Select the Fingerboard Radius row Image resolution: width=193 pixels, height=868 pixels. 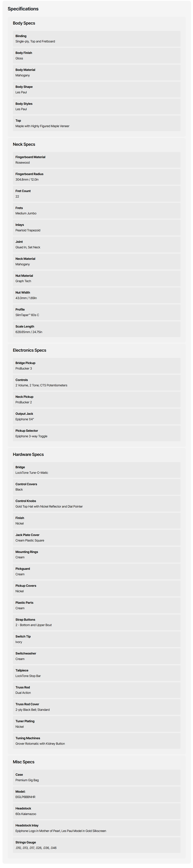[x=96, y=177]
